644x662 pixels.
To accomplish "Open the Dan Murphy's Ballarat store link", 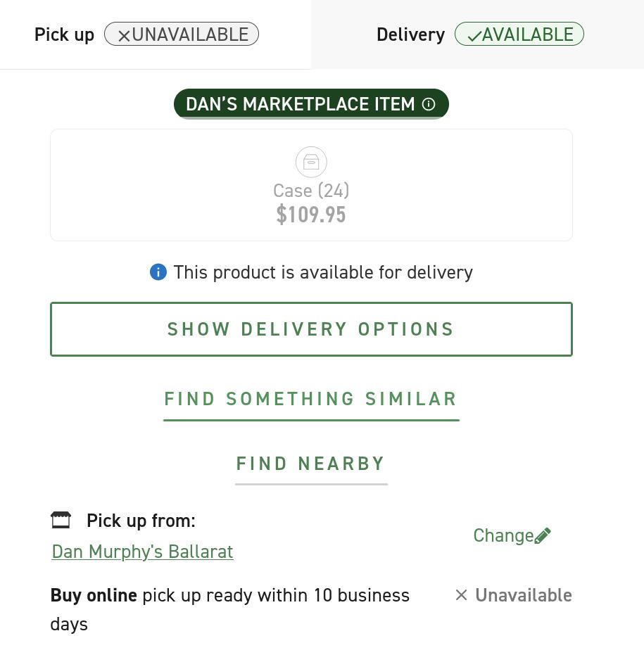I will point(142,552).
